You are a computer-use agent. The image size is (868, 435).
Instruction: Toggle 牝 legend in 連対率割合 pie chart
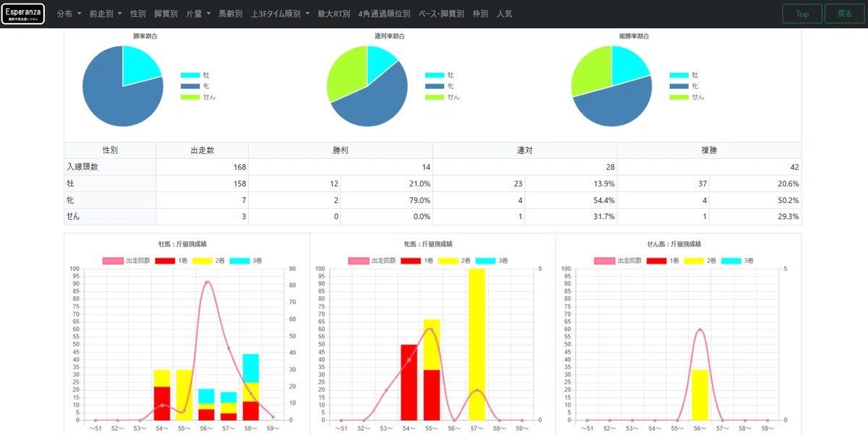(x=440, y=86)
